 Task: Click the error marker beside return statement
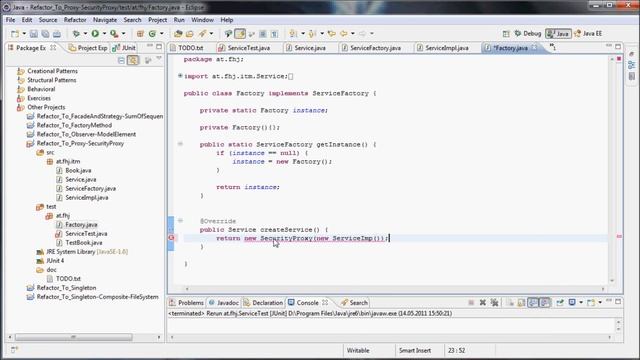tap(171, 238)
